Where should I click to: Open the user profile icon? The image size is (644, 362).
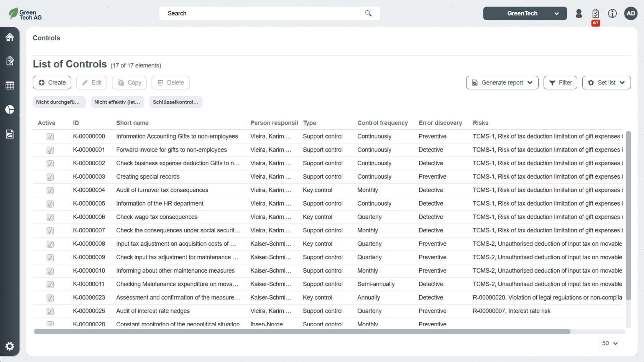point(579,14)
